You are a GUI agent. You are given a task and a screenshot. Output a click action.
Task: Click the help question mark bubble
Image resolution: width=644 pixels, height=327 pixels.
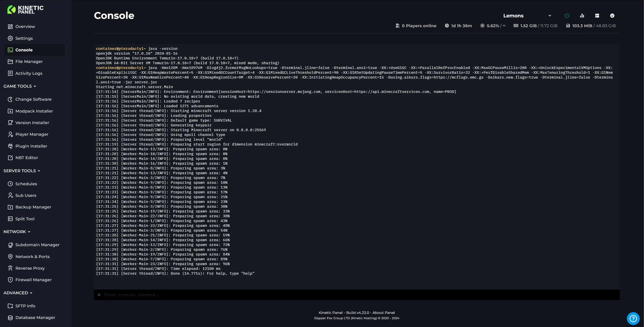pyautogui.click(x=633, y=318)
